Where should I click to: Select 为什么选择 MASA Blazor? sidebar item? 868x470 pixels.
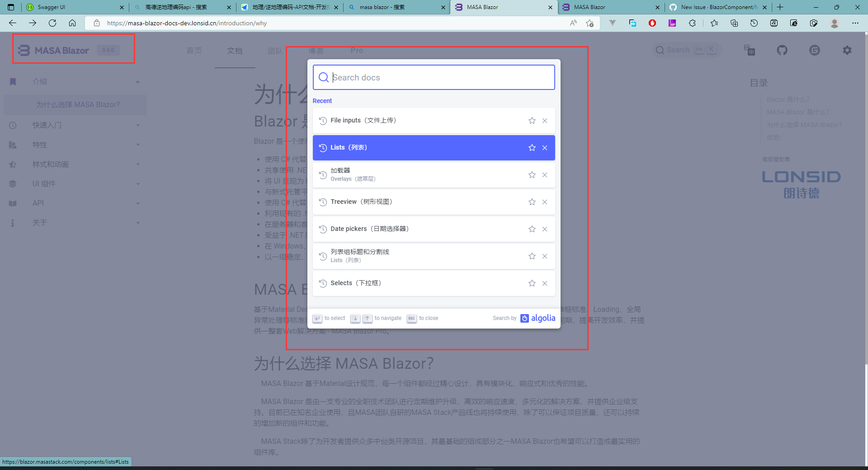pyautogui.click(x=75, y=105)
